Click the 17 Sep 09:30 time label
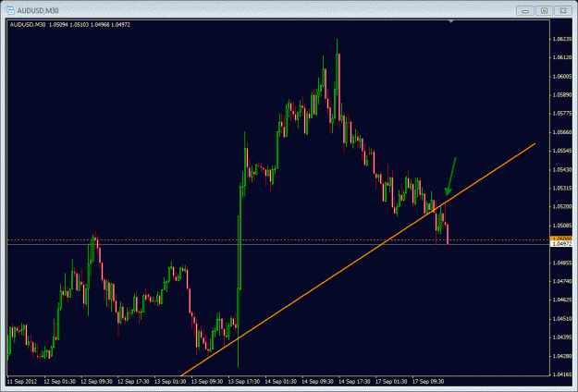The width and height of the screenshot is (578, 392). (x=428, y=382)
